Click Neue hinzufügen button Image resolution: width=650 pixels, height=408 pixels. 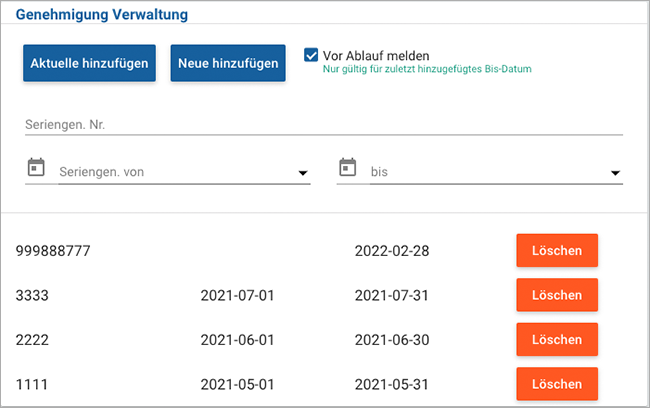[x=228, y=63]
